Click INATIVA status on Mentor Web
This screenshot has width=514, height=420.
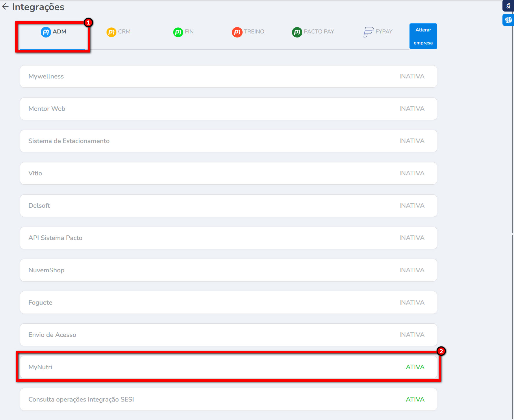412,109
